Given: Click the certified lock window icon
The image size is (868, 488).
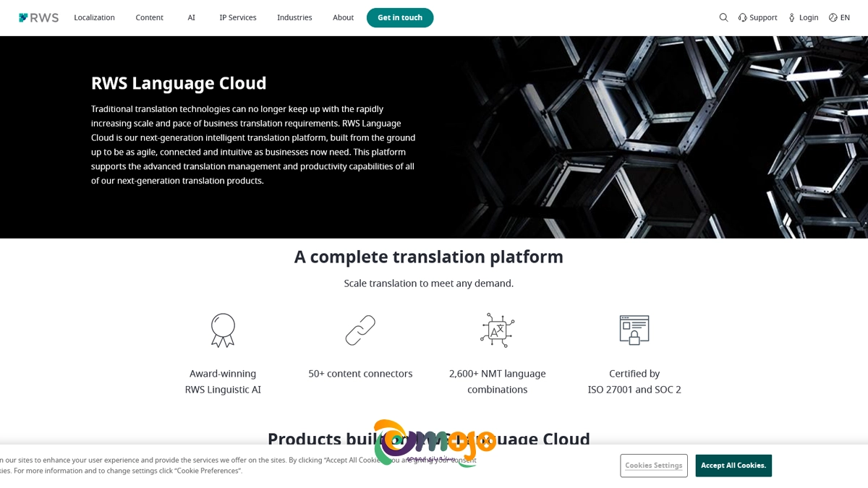Looking at the screenshot, I should pos(634,330).
